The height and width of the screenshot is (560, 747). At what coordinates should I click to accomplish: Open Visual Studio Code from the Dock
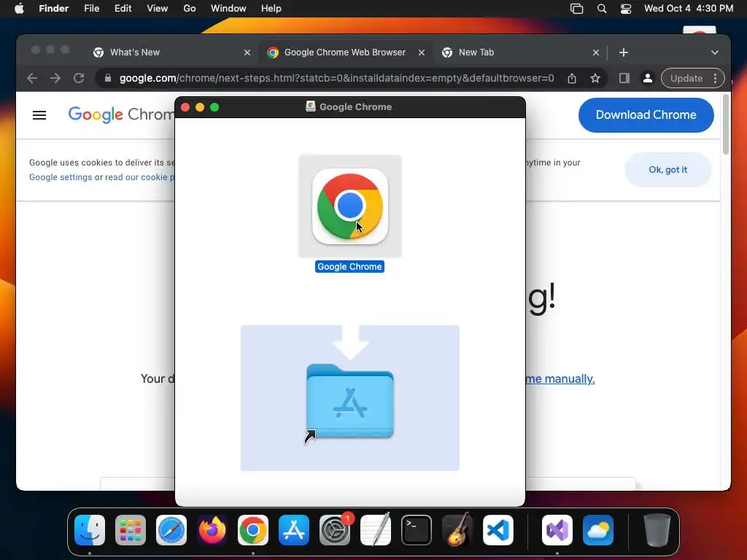pos(498,530)
